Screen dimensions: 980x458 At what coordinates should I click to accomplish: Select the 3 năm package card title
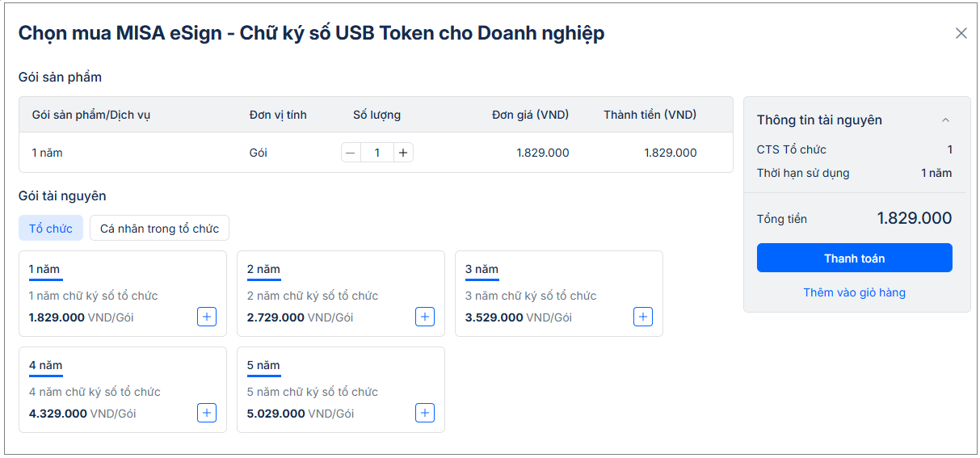click(482, 269)
